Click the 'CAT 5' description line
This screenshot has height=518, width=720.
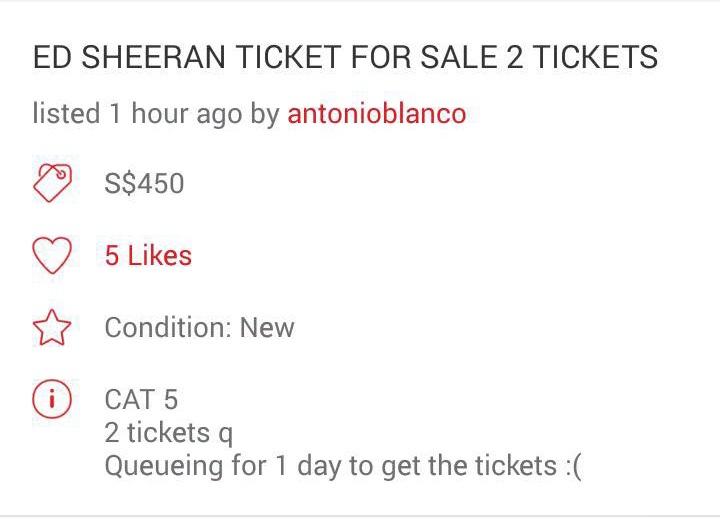click(141, 400)
